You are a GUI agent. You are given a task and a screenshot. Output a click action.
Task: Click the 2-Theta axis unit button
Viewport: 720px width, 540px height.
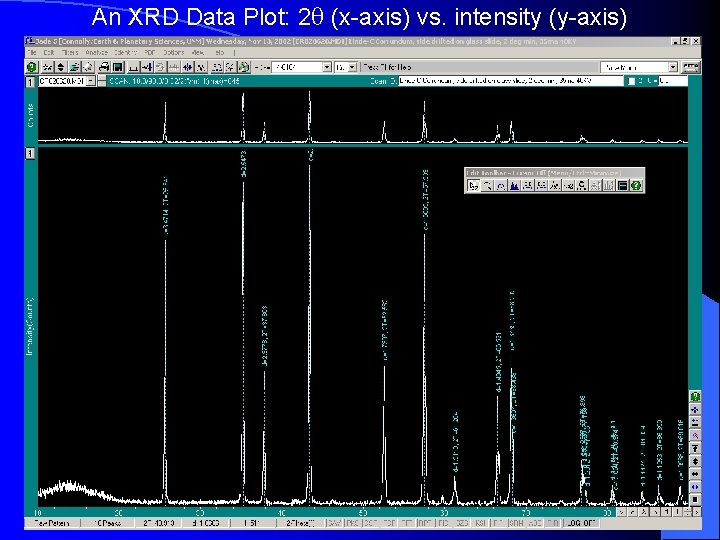click(x=300, y=523)
